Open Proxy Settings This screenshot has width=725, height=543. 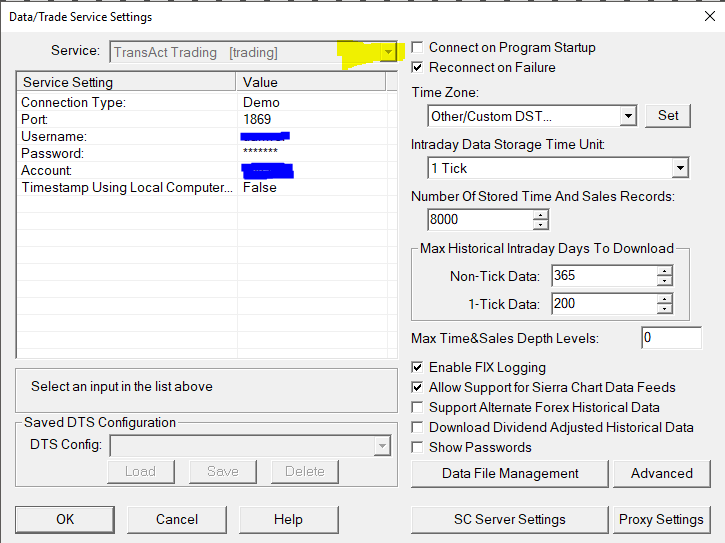coord(662,519)
